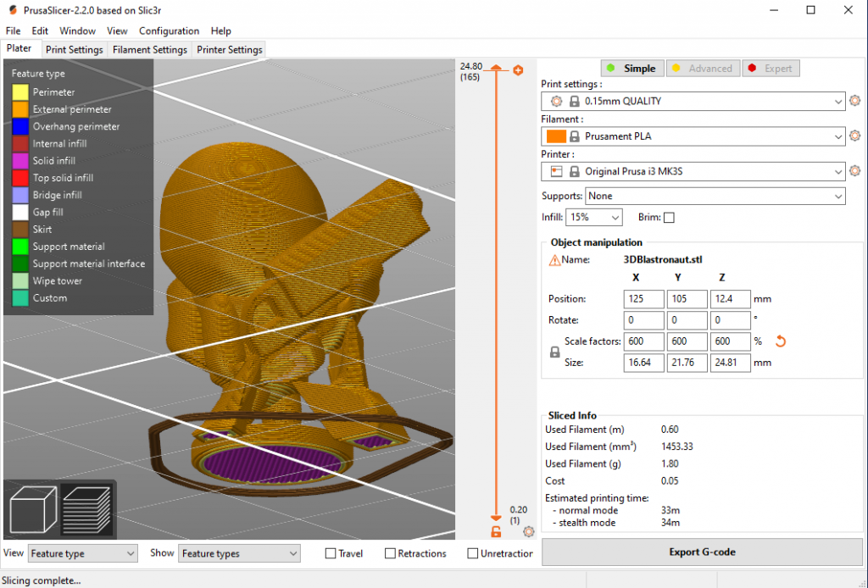The width and height of the screenshot is (868, 588).
Task: Open the filament dropdown Prusament PLA
Action: [x=693, y=136]
